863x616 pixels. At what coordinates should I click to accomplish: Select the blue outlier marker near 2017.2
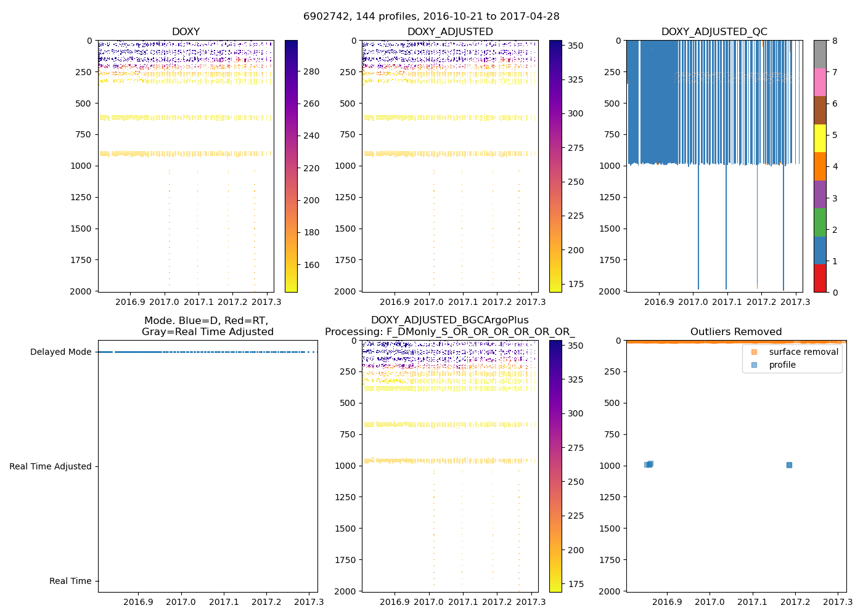pyautogui.click(x=789, y=465)
